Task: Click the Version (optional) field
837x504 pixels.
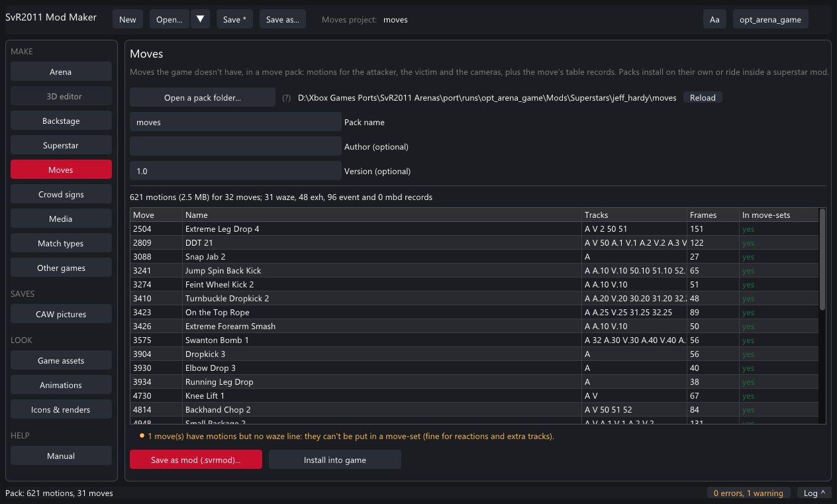Action: coord(235,171)
